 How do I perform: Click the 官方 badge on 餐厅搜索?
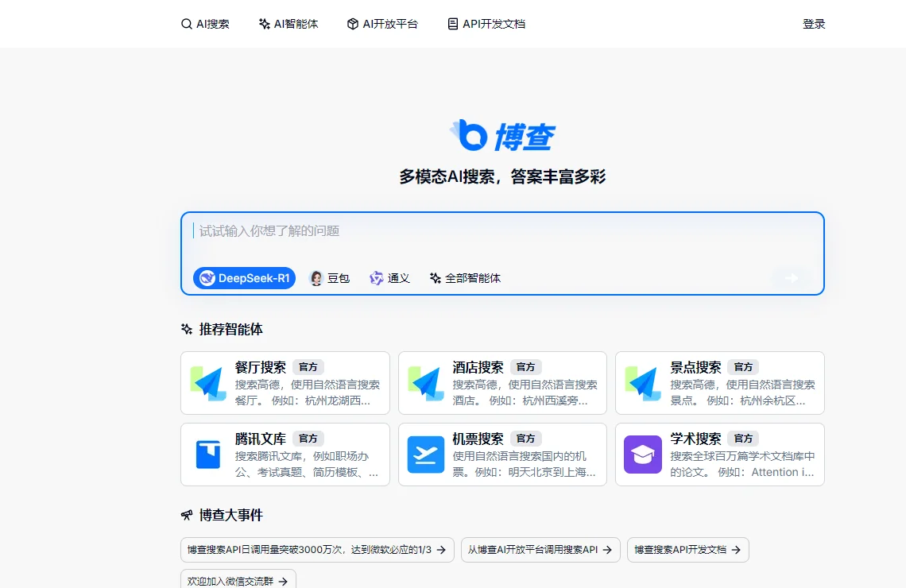[308, 367]
